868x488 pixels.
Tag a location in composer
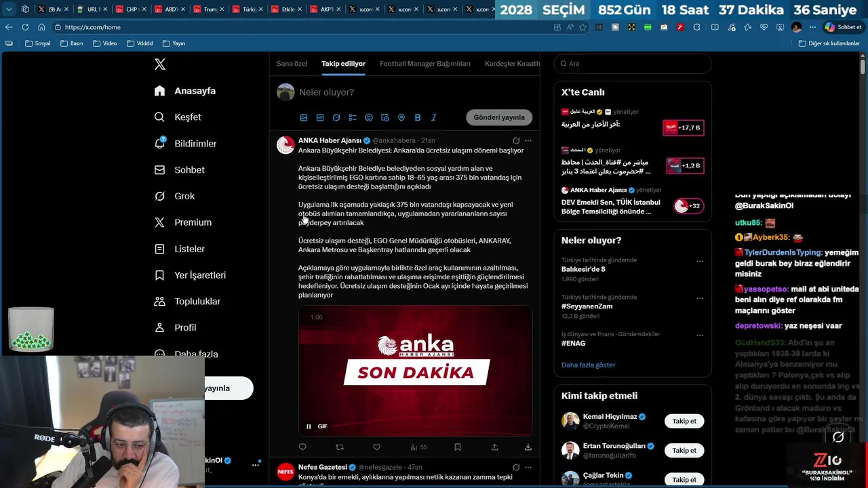401,117
